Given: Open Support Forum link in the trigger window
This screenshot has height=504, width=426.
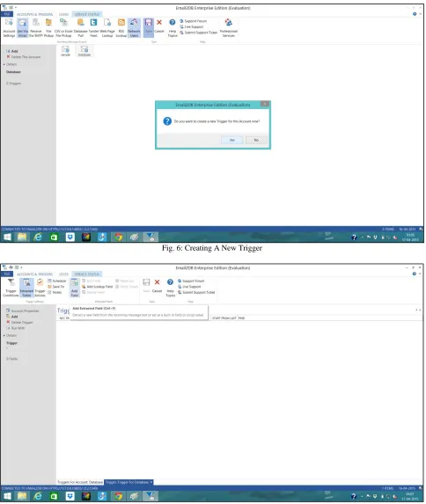Looking at the screenshot, I should click(x=191, y=281).
